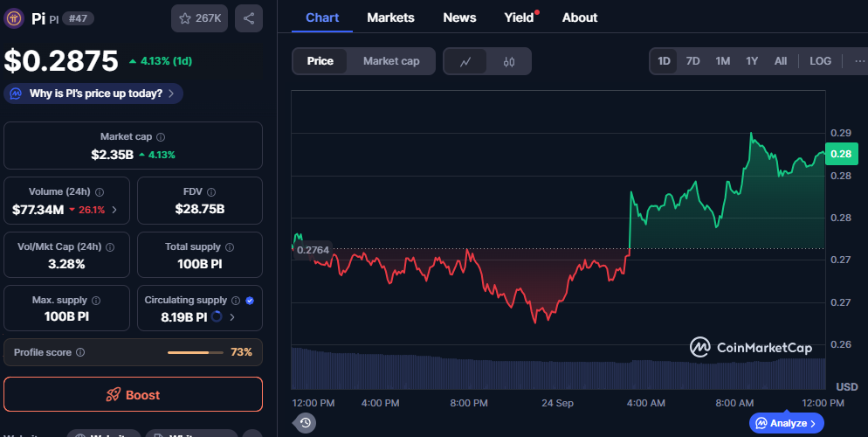The image size is (868, 437).
Task: Click the $28.75B FDV value
Action: pos(200,210)
